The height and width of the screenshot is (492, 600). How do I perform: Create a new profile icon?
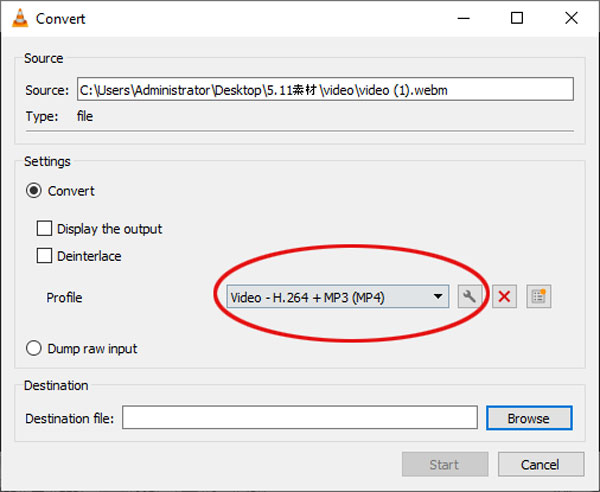(x=539, y=297)
